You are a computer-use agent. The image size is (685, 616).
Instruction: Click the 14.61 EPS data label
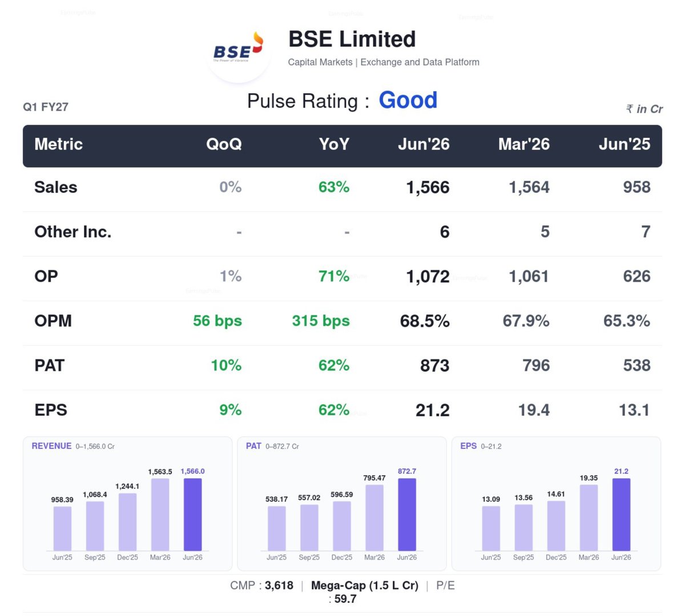(556, 494)
